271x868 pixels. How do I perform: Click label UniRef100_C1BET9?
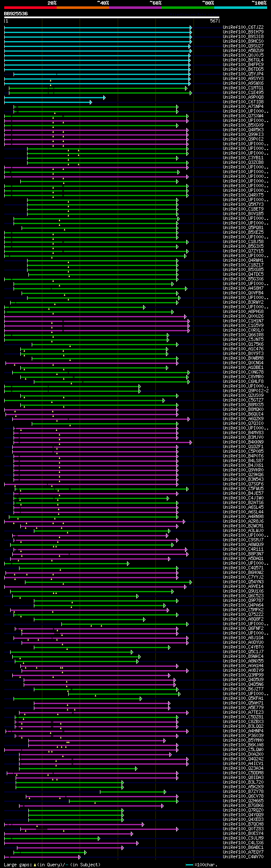click(243, 209)
